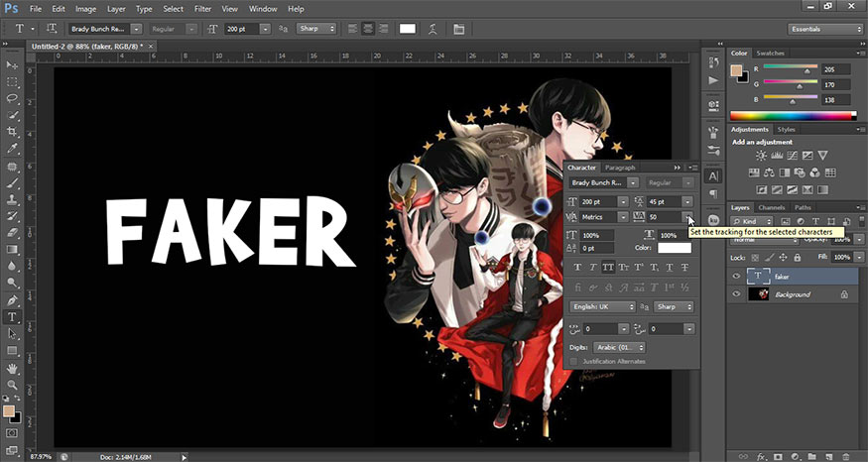Switch to the Channels tab
Screen dimensions: 868x462
772,207
